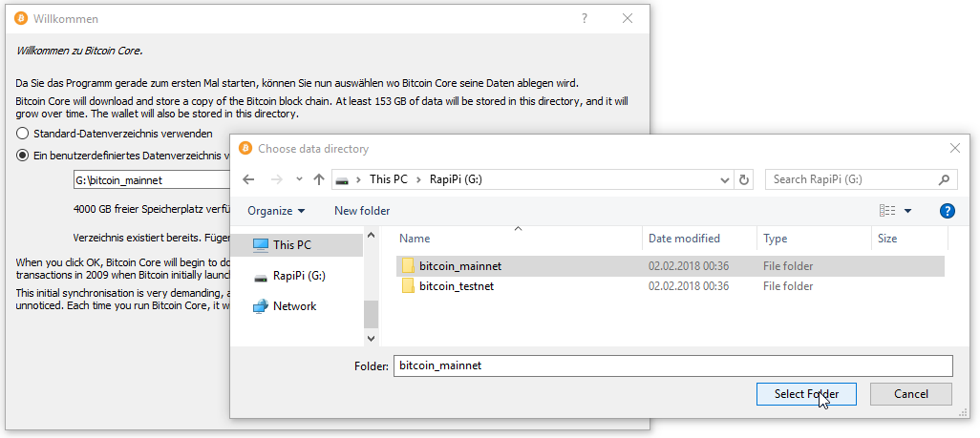Screen dimensions: 980x438
Task: Click the Folder name input field
Action: point(673,366)
